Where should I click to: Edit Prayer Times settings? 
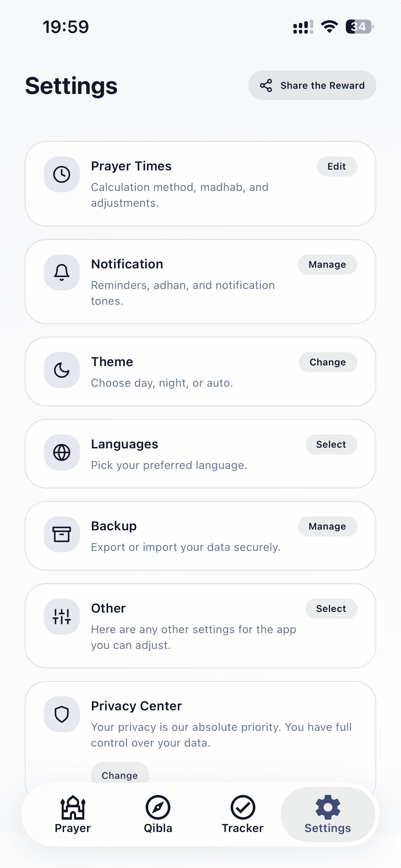click(337, 167)
